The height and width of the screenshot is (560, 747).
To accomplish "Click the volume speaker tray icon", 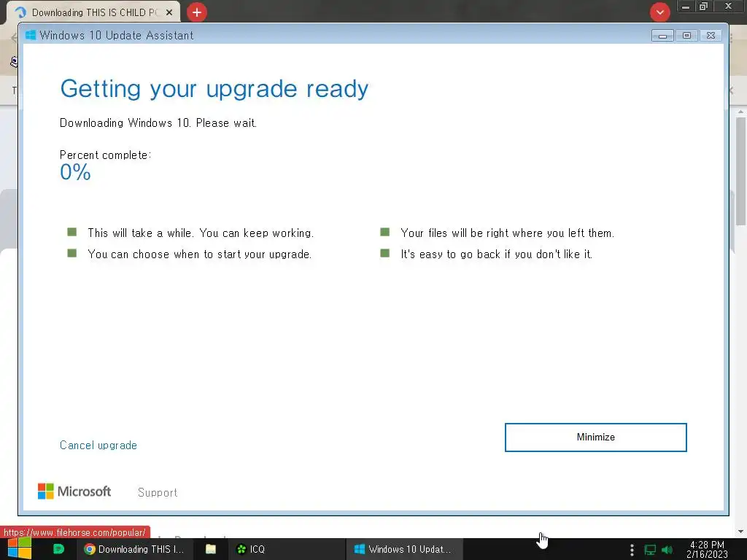I will (667, 550).
